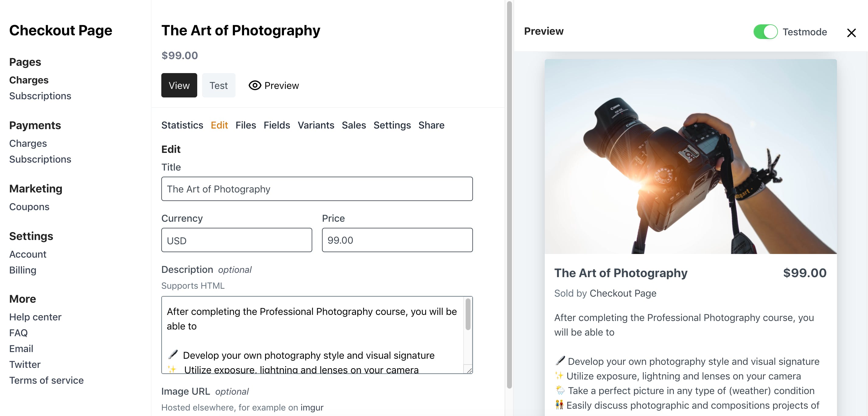
Task: Click the main page vertical scrollbar
Action: point(509,196)
